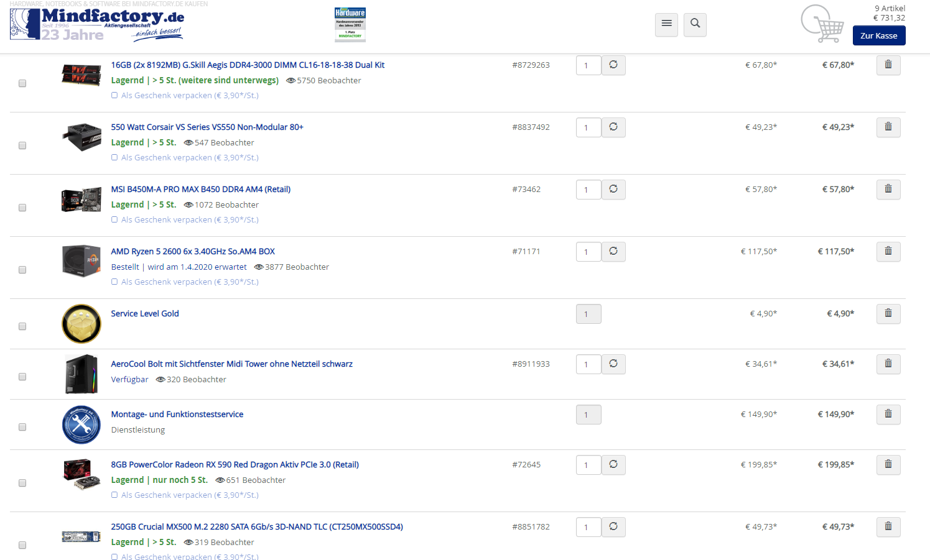Screen dimensions: 930x560
Task: Open 550 Watt Corsair VS Series product link
Action: (x=207, y=127)
